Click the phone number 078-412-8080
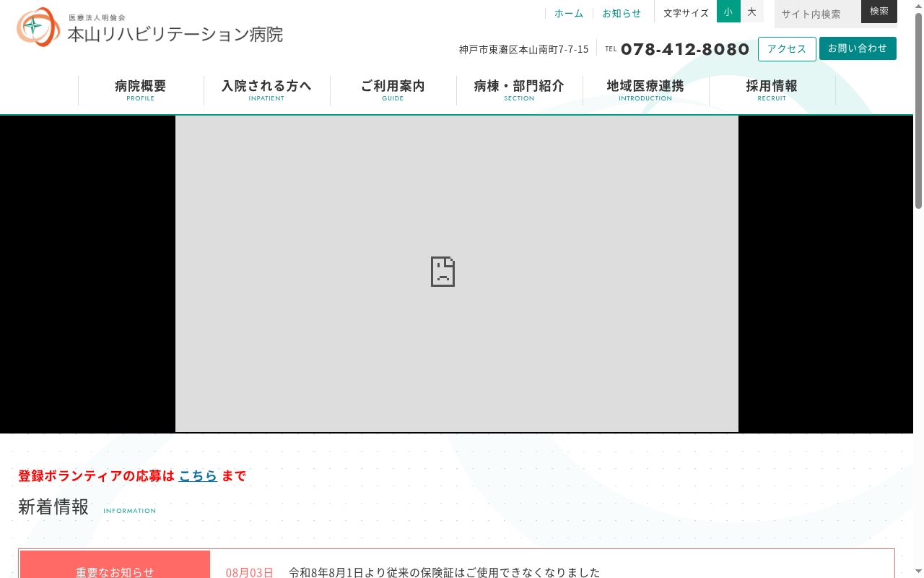 pyautogui.click(x=685, y=49)
